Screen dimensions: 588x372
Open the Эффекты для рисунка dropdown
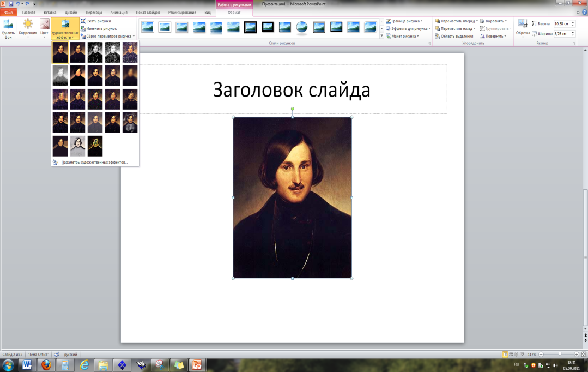pyautogui.click(x=408, y=28)
